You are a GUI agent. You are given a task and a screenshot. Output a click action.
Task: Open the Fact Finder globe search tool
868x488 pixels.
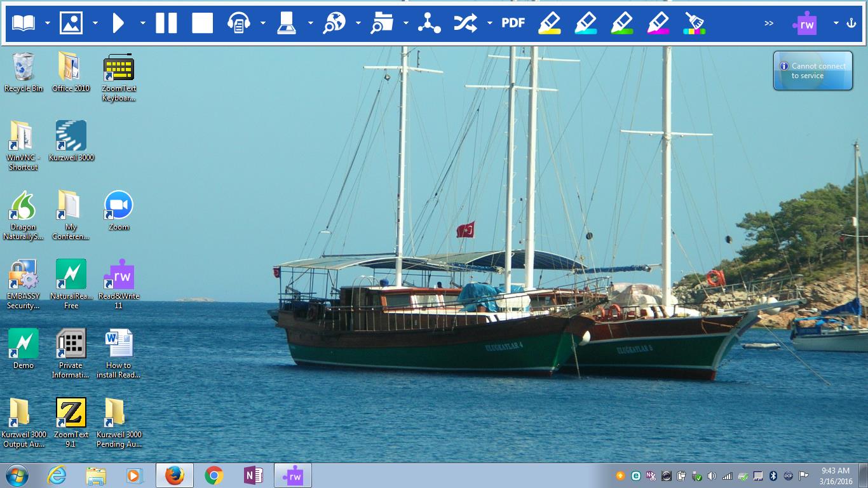(x=334, y=23)
